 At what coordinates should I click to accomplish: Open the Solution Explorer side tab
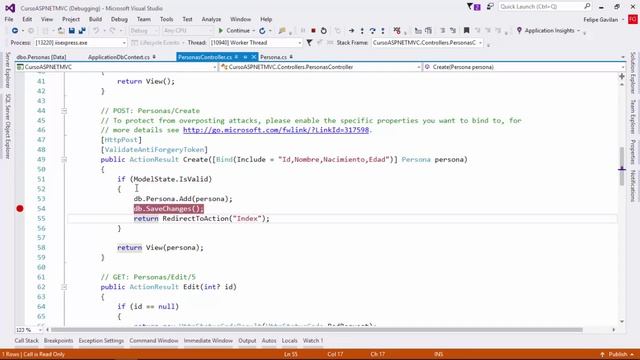[x=633, y=73]
